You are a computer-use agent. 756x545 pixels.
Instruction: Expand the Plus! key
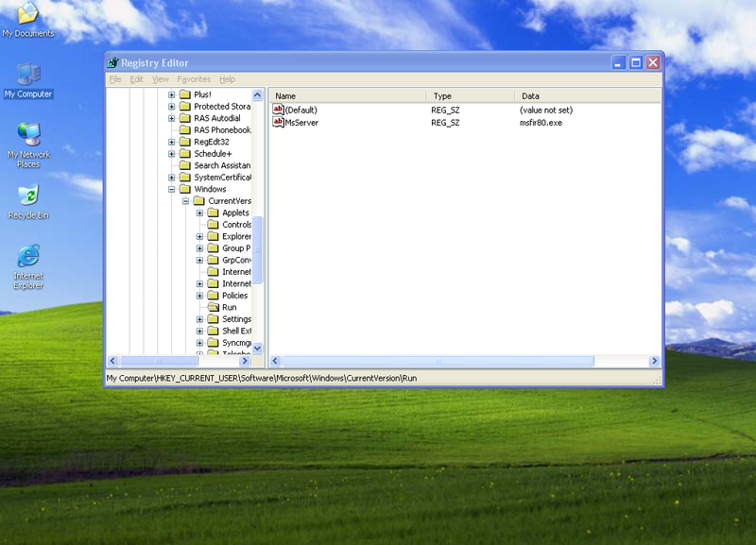[x=172, y=94]
